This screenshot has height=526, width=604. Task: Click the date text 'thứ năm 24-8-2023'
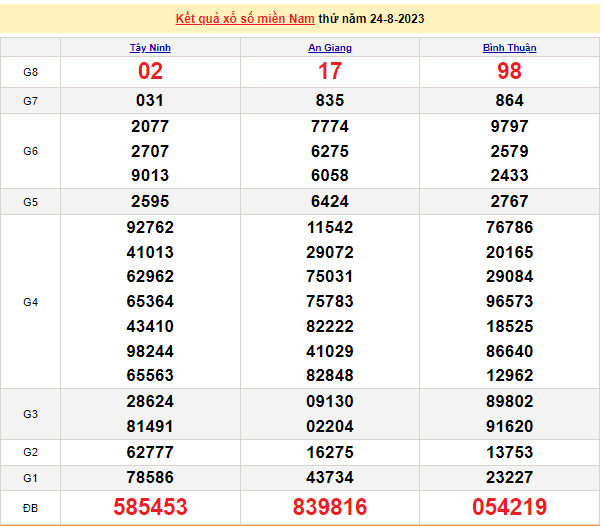pos(376,19)
